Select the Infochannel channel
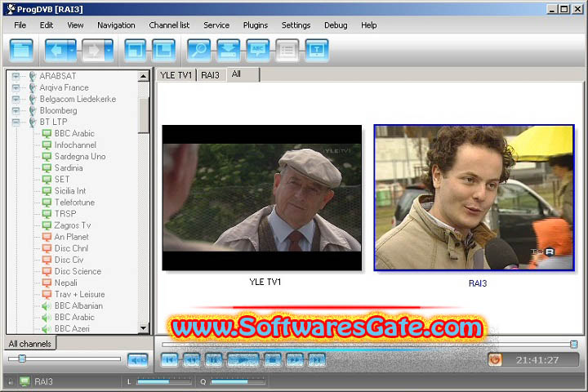 tap(75, 145)
